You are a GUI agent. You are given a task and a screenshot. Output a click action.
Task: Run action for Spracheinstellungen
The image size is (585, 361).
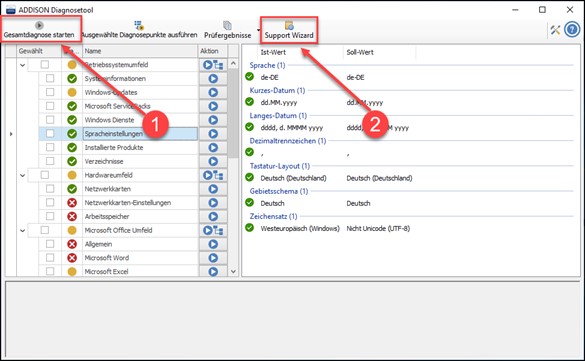tap(213, 134)
